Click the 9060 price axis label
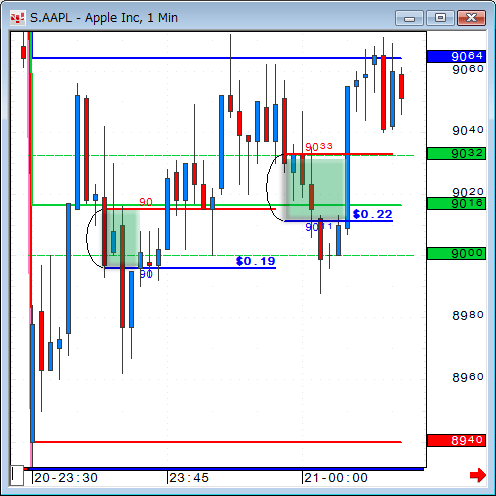496x496 pixels. [x=468, y=69]
